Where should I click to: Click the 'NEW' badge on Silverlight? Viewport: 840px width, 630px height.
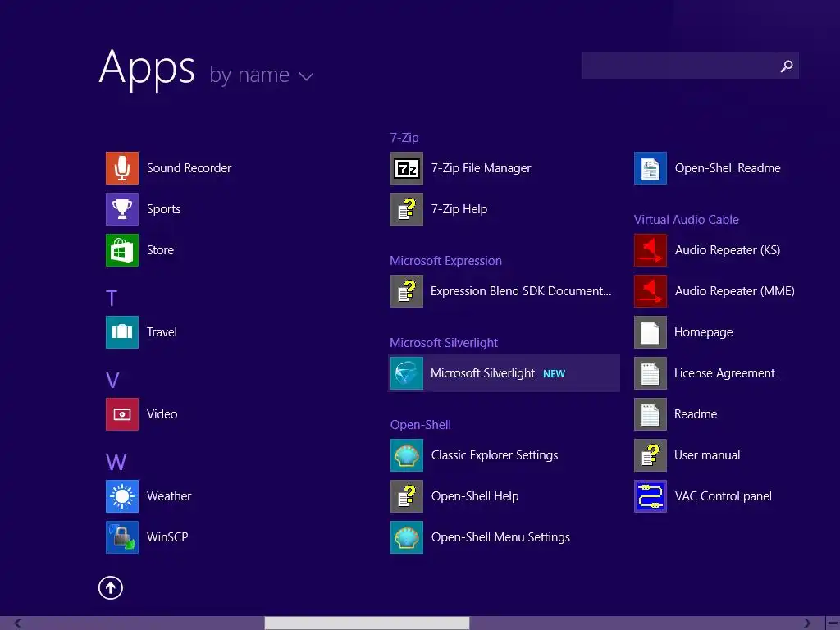(x=554, y=374)
